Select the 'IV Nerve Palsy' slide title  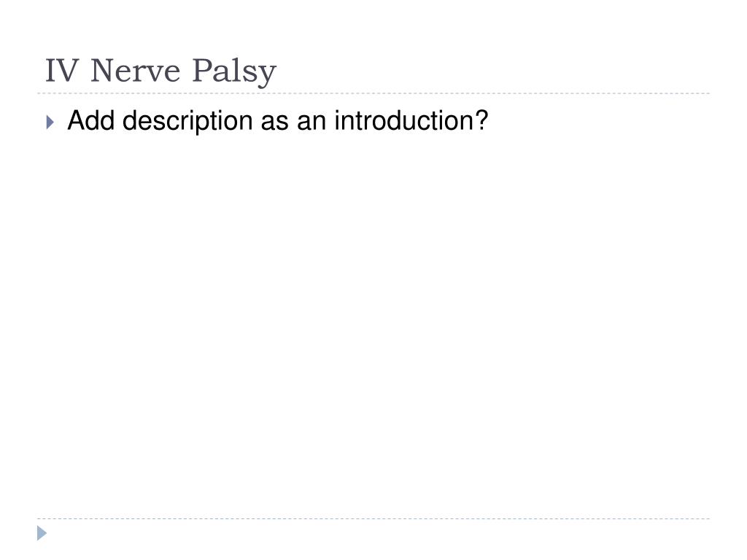[x=160, y=72]
